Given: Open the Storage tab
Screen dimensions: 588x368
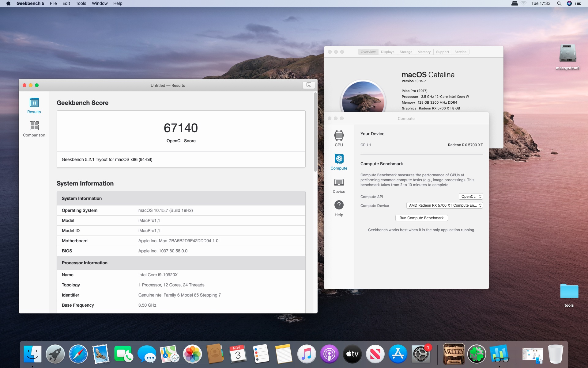Looking at the screenshot, I should [x=406, y=52].
